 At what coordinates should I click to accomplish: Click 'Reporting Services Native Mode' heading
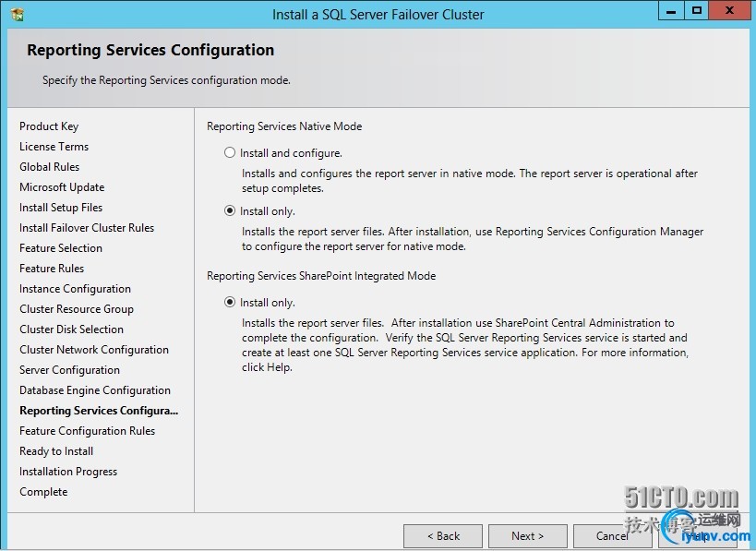point(284,126)
